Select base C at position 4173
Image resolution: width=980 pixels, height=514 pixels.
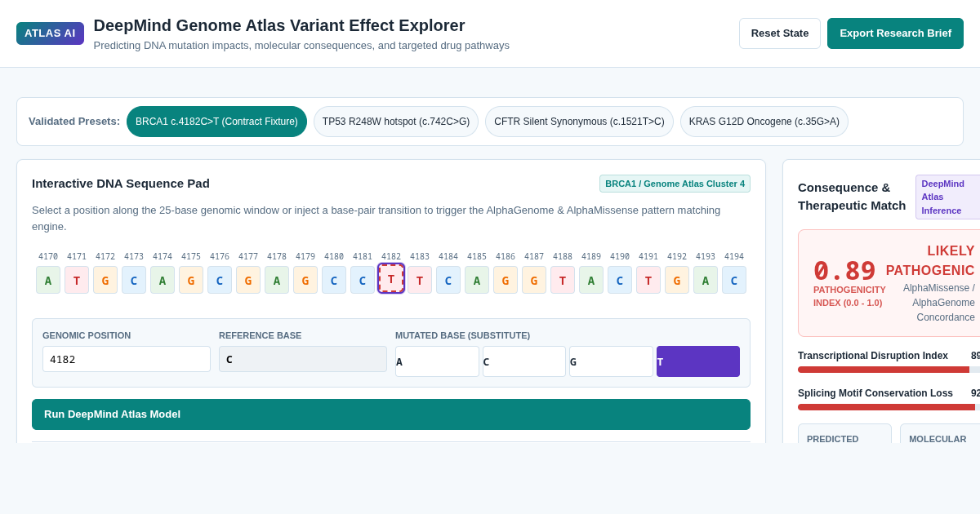tap(134, 280)
